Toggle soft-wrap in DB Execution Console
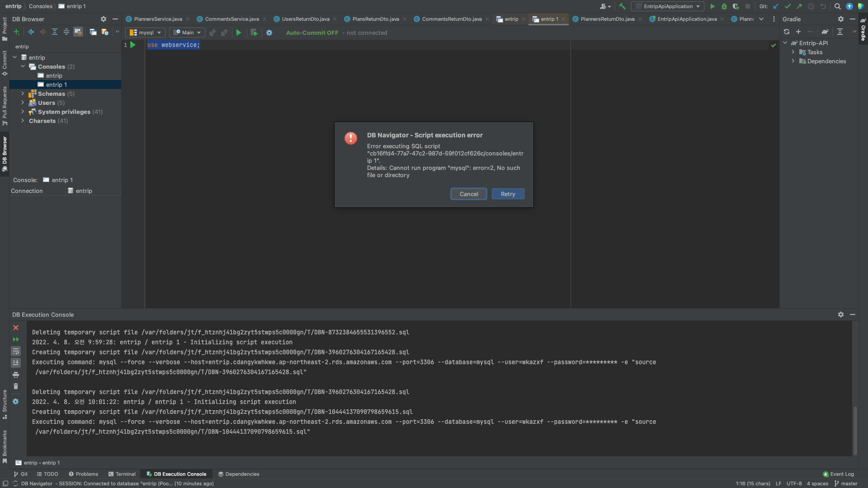This screenshot has width=868, height=488. pos(16,351)
